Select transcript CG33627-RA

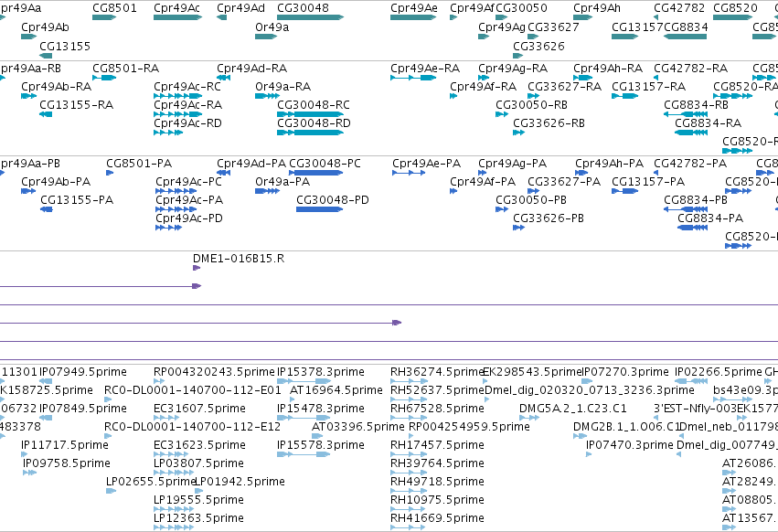(565, 87)
